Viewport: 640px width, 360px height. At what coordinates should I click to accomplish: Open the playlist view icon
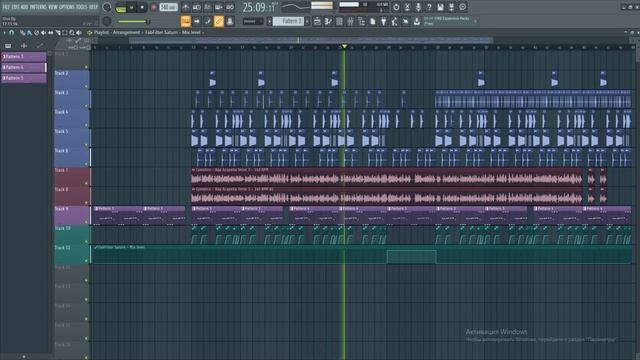pos(317,22)
